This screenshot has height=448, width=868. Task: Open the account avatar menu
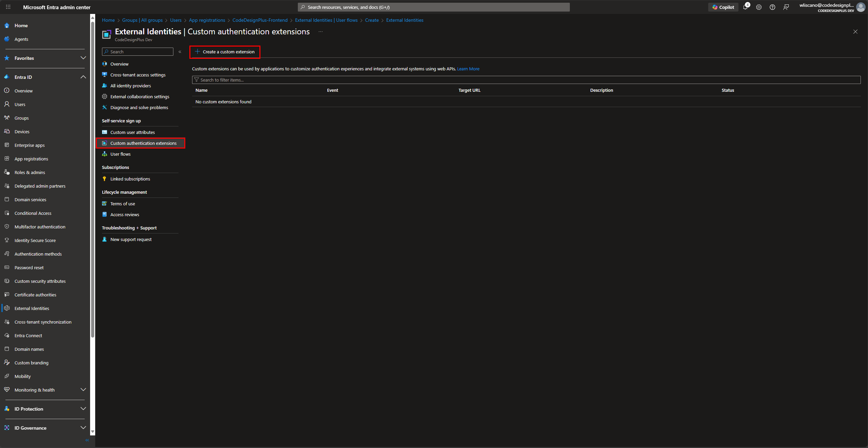861,7
